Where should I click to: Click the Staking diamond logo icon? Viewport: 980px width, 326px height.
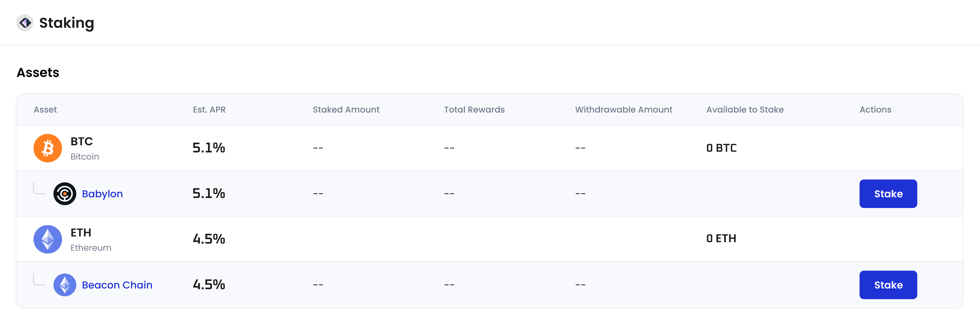(25, 23)
